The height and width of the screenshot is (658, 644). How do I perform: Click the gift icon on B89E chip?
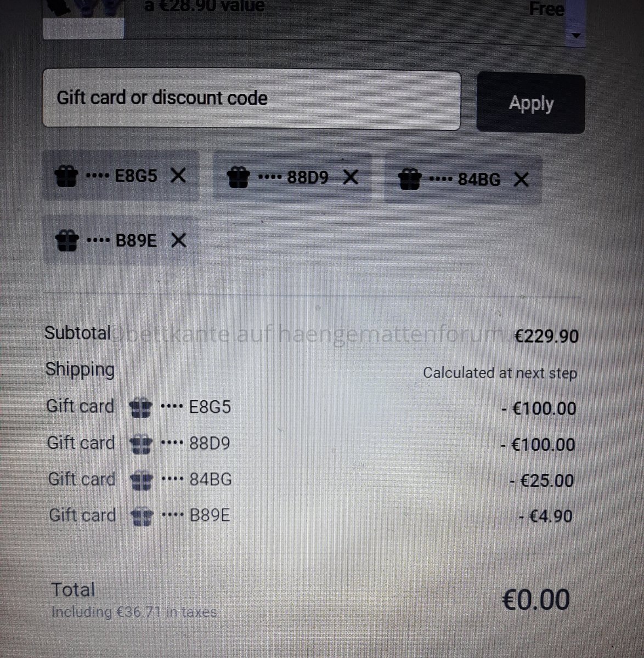(x=67, y=241)
